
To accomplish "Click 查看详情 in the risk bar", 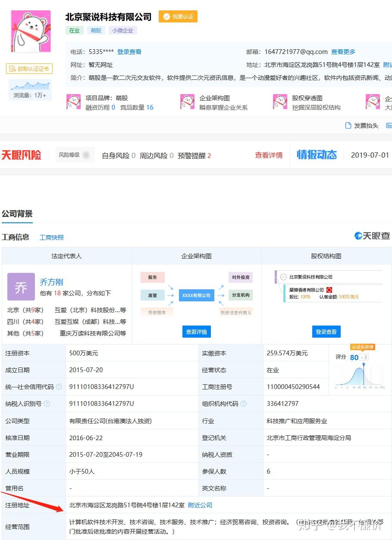I will coord(269,155).
